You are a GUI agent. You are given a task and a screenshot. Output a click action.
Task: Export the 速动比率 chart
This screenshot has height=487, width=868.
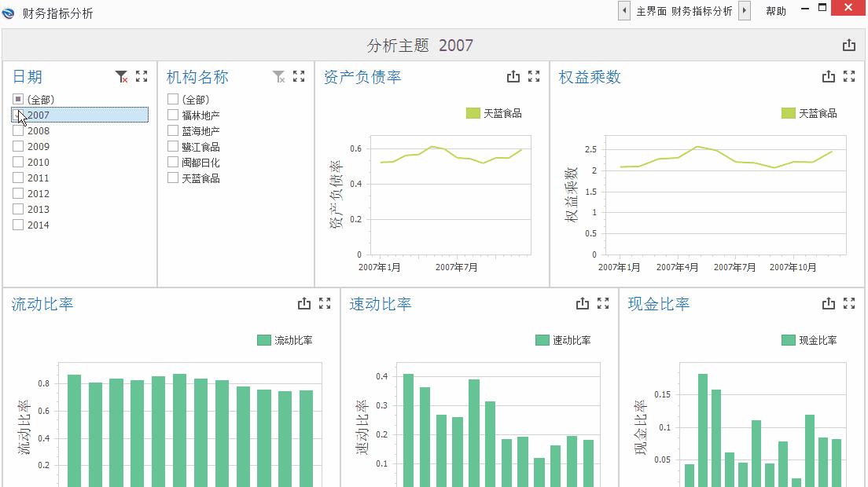(583, 303)
